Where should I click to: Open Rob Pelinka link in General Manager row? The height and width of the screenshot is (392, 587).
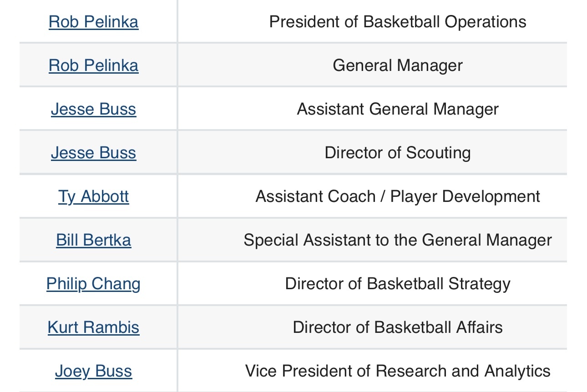93,65
